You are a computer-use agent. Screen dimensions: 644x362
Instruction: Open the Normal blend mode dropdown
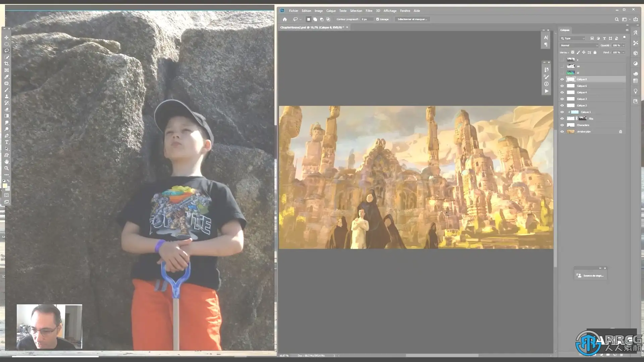click(x=579, y=46)
